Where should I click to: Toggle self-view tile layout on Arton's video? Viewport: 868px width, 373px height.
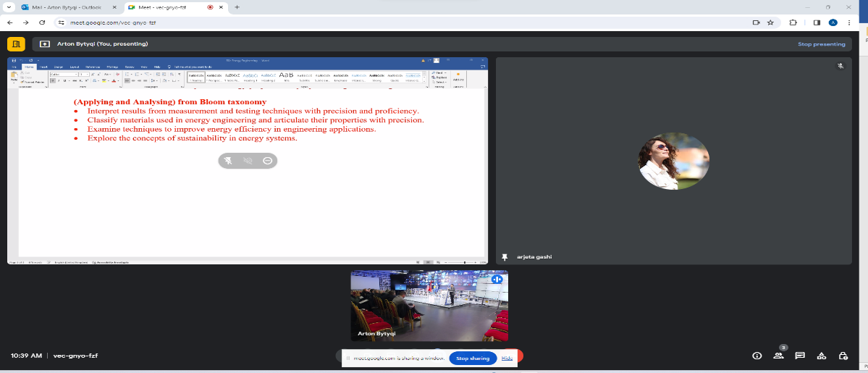tap(497, 279)
